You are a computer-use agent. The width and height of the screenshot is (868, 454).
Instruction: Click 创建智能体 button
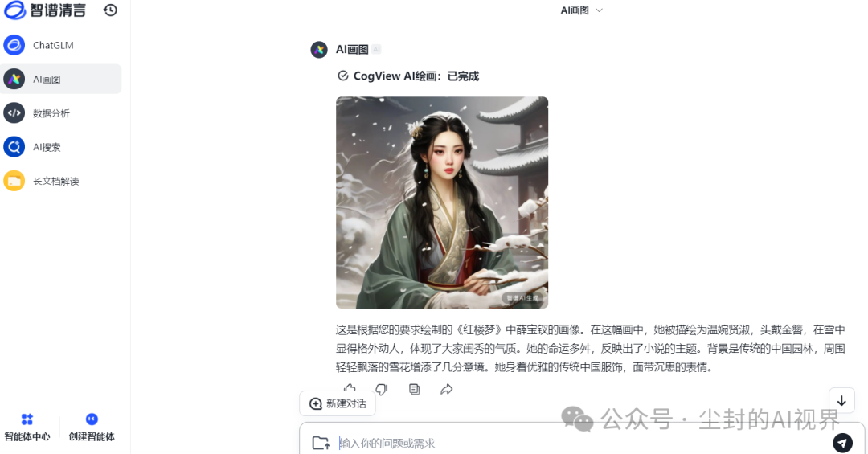click(92, 427)
